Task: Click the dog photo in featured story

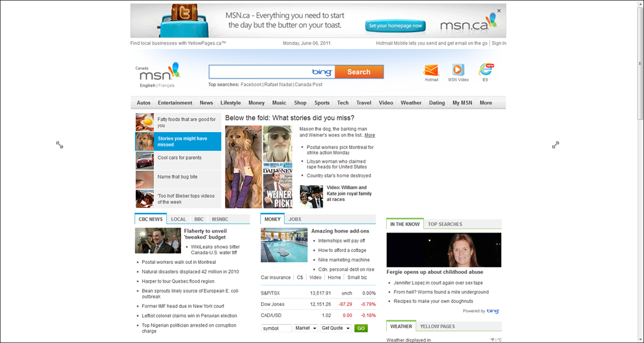Action: [243, 166]
